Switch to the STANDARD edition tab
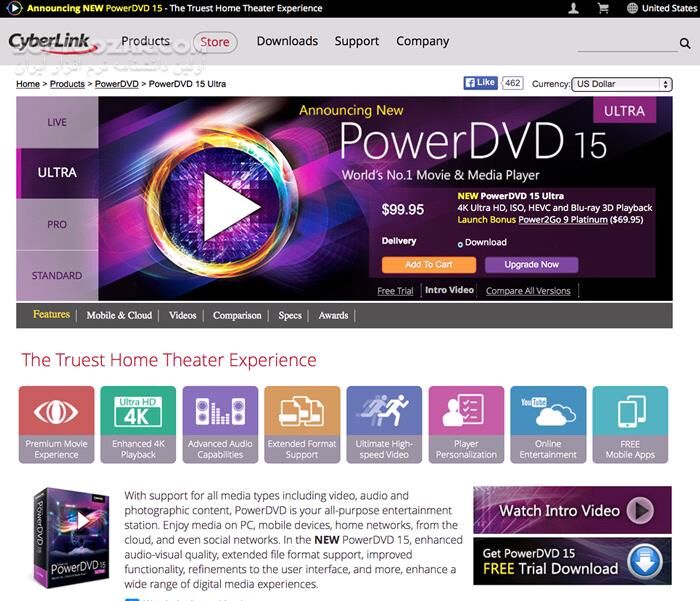The height and width of the screenshot is (601, 700). tap(57, 275)
